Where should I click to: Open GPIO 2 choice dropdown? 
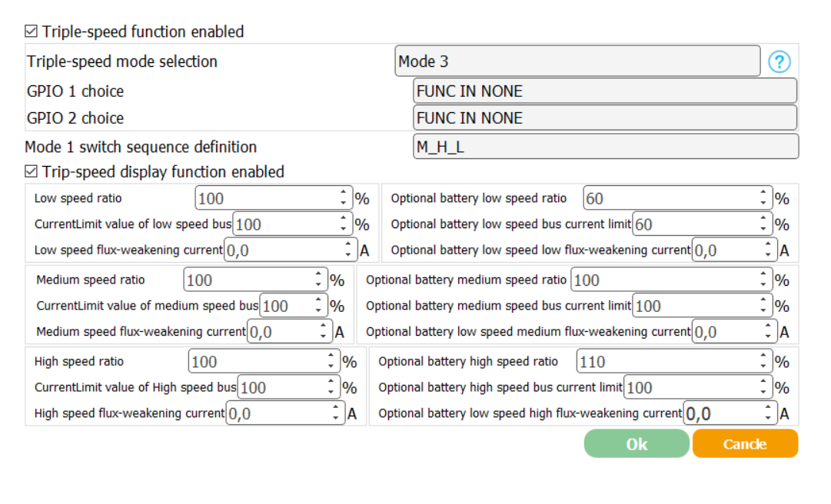pos(604,118)
